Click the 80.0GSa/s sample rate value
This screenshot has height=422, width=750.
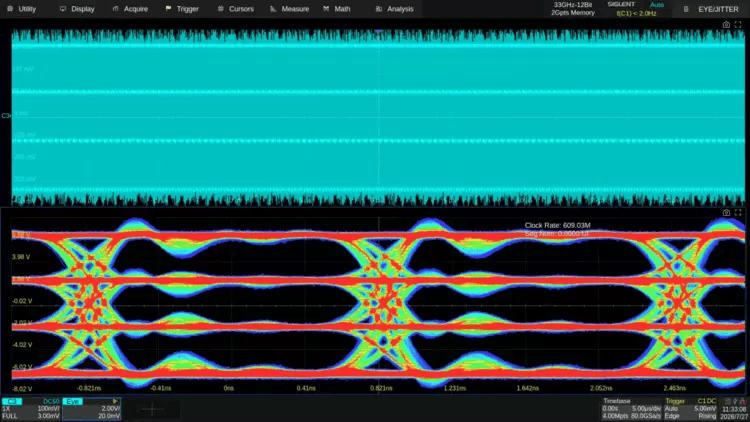[x=645, y=416]
